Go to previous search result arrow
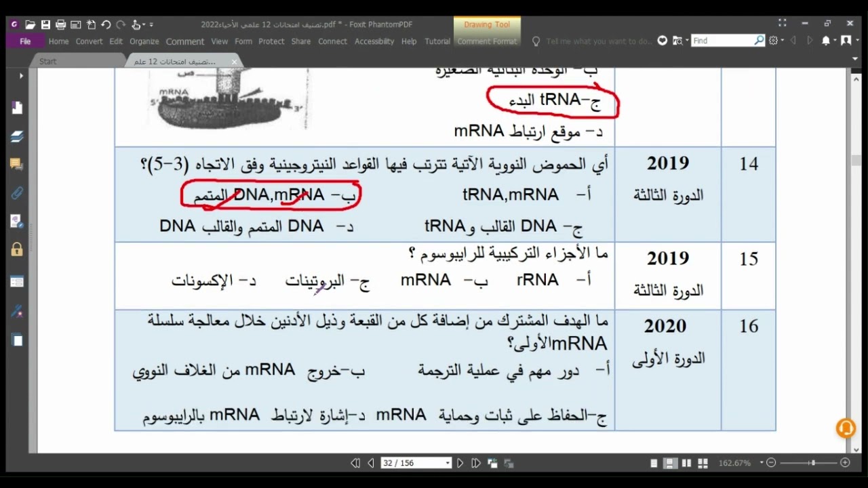The height and width of the screenshot is (488, 868). 793,41
